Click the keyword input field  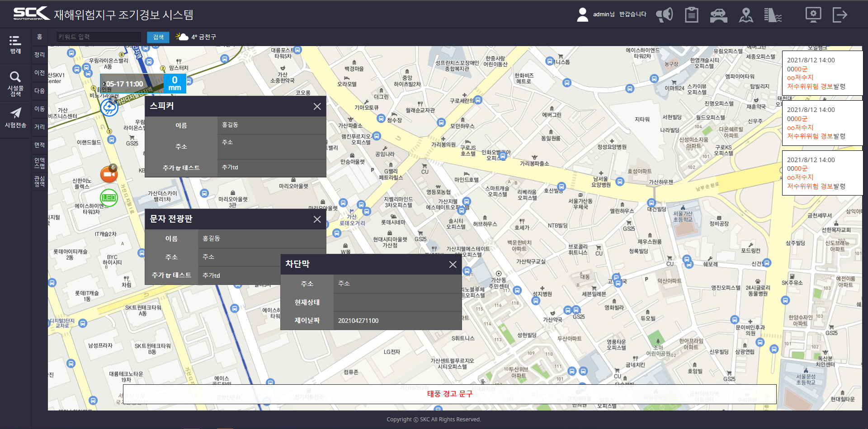99,37
